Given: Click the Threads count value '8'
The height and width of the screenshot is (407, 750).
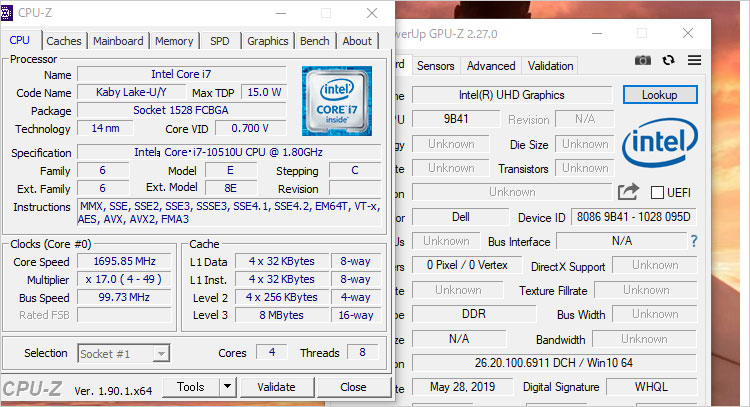Looking at the screenshot, I should point(362,352).
